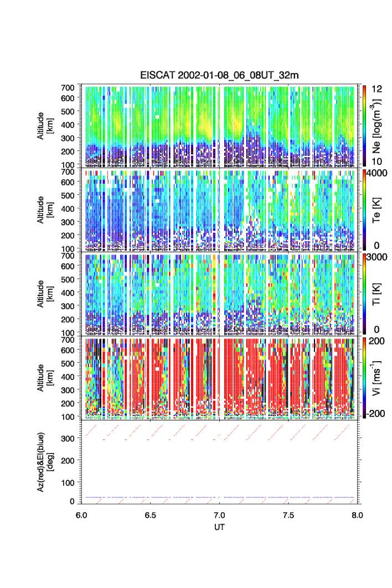Click the EISCAT 2002-01-08 plot title
The width and height of the screenshot is (392, 588).
click(219, 75)
